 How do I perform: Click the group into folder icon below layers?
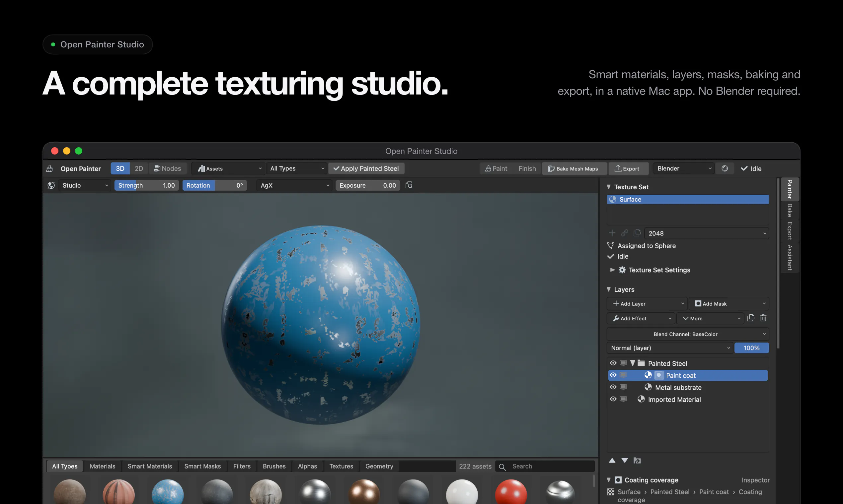[x=637, y=461]
